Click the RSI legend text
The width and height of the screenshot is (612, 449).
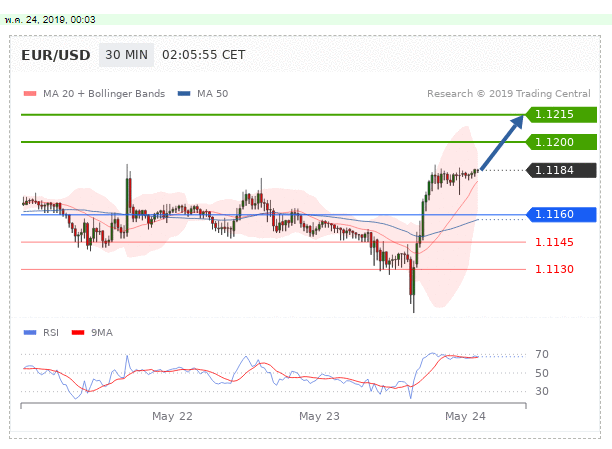[51, 333]
